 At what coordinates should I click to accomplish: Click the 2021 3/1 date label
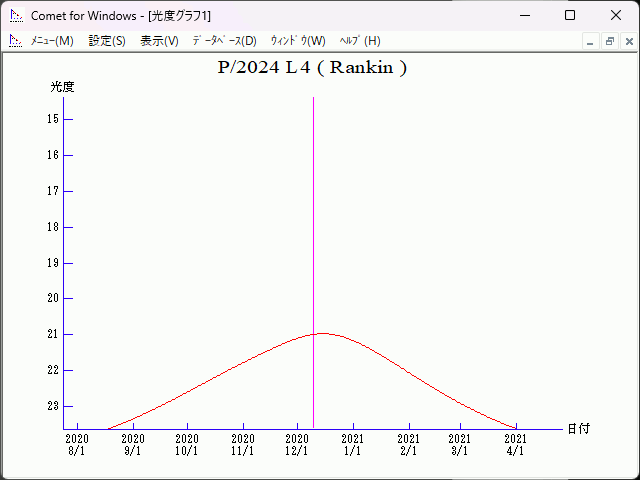point(460,445)
